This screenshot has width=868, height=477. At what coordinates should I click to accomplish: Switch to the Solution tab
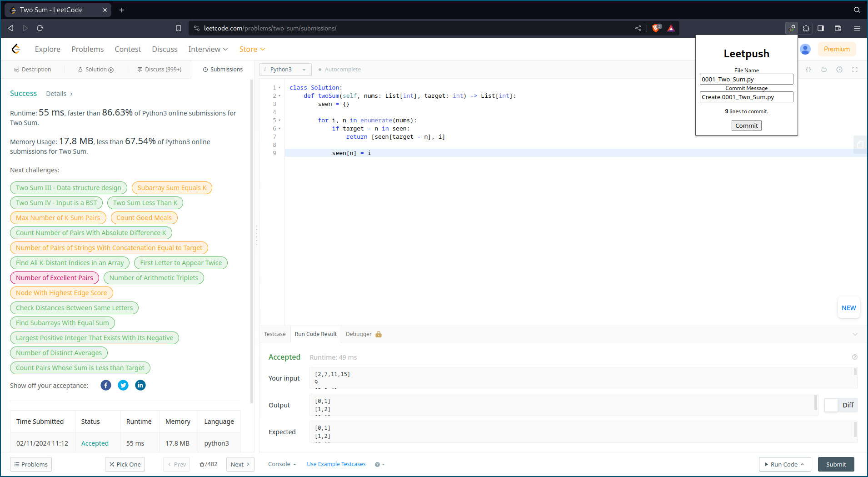click(x=96, y=70)
